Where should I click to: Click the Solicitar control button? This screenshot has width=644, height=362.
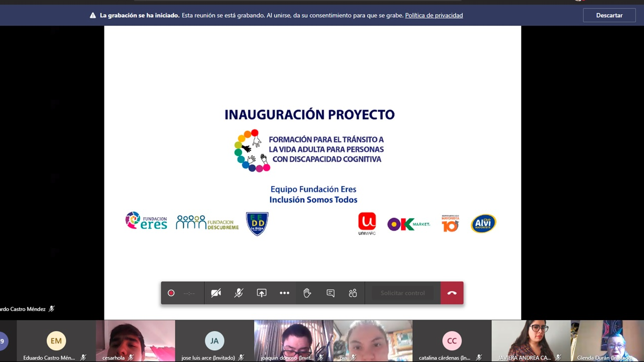[403, 293]
